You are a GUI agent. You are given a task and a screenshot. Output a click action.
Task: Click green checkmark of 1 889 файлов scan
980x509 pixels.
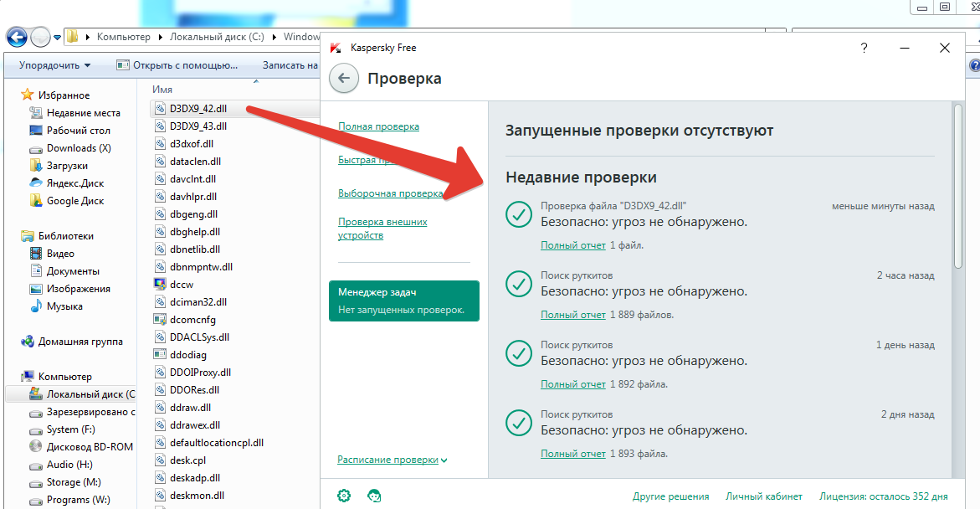(x=519, y=284)
